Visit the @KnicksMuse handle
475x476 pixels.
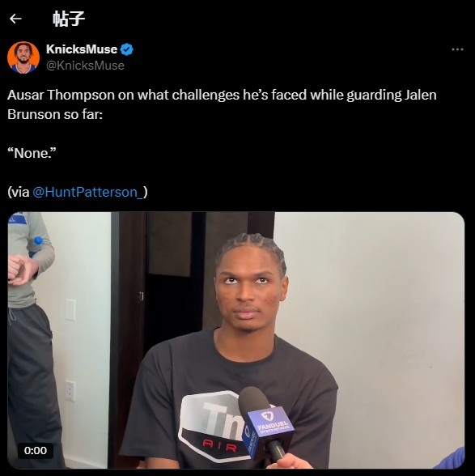click(x=85, y=66)
